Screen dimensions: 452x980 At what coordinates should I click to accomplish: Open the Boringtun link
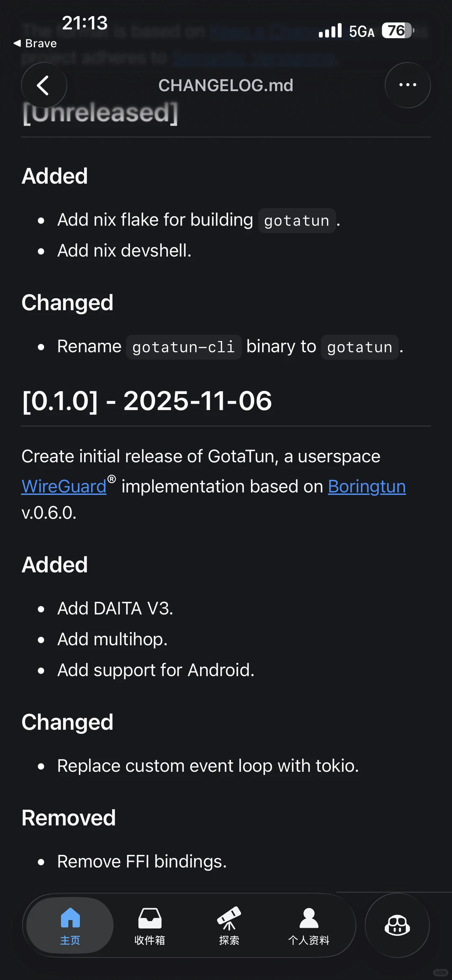[x=367, y=487]
